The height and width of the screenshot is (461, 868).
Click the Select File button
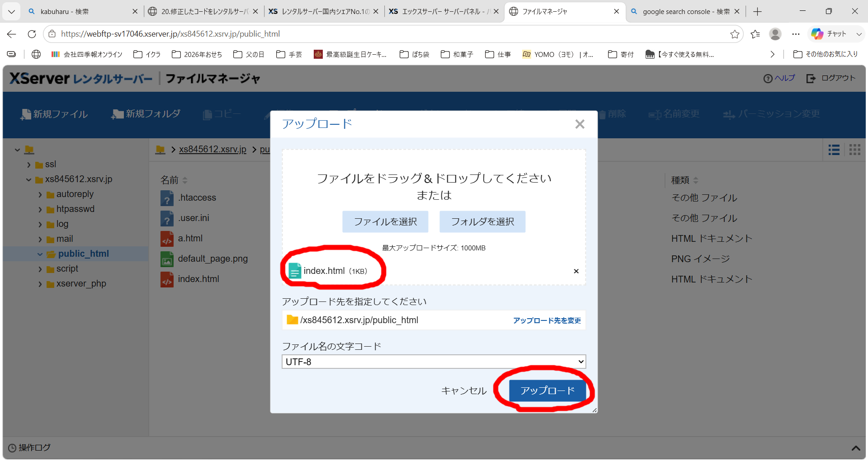[385, 221]
